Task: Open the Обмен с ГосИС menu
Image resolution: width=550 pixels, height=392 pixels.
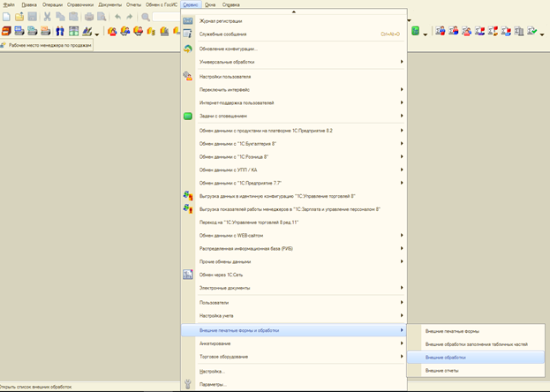Action: (x=162, y=4)
